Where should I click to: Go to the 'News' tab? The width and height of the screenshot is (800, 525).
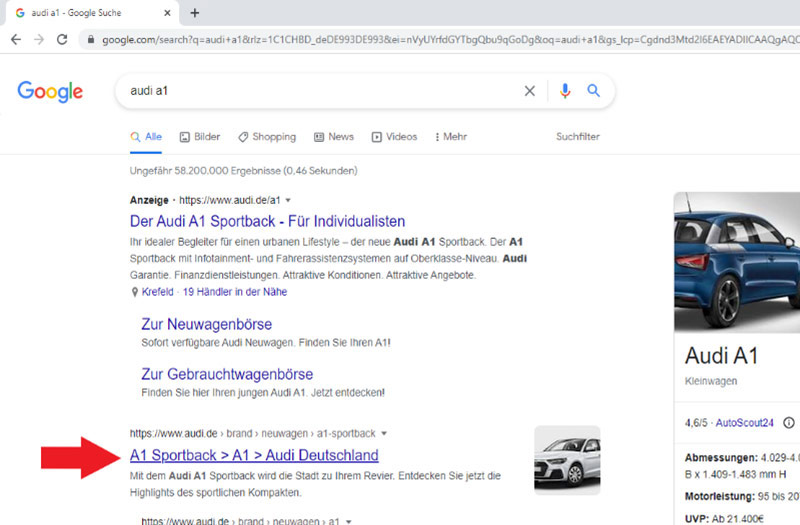tap(334, 137)
